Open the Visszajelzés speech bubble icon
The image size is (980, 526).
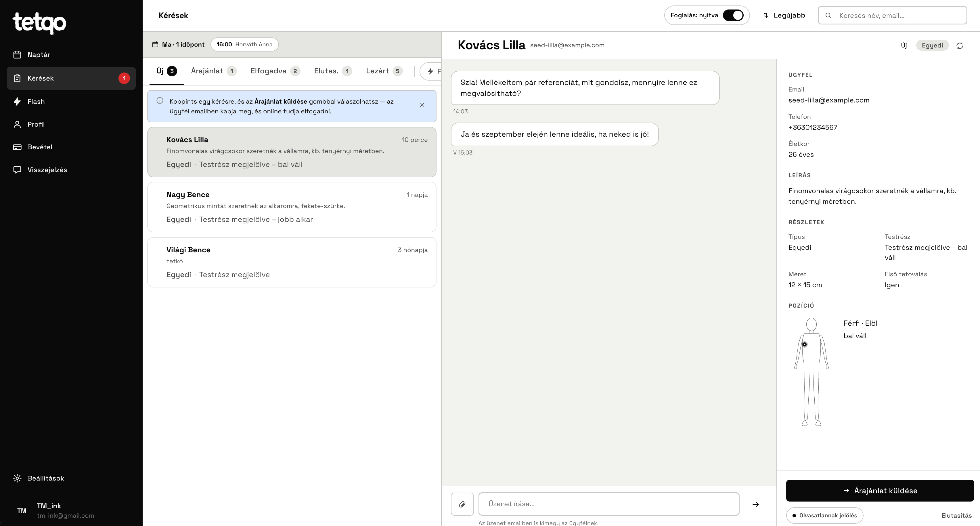17,170
